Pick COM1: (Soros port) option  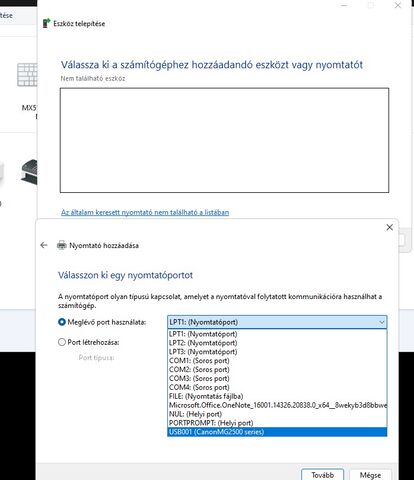[277, 361]
